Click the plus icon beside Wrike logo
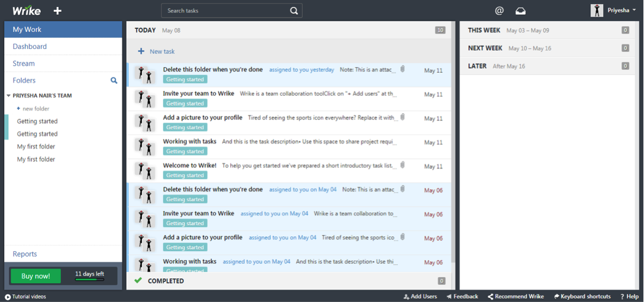Image resolution: width=644 pixels, height=302 pixels. point(57,11)
